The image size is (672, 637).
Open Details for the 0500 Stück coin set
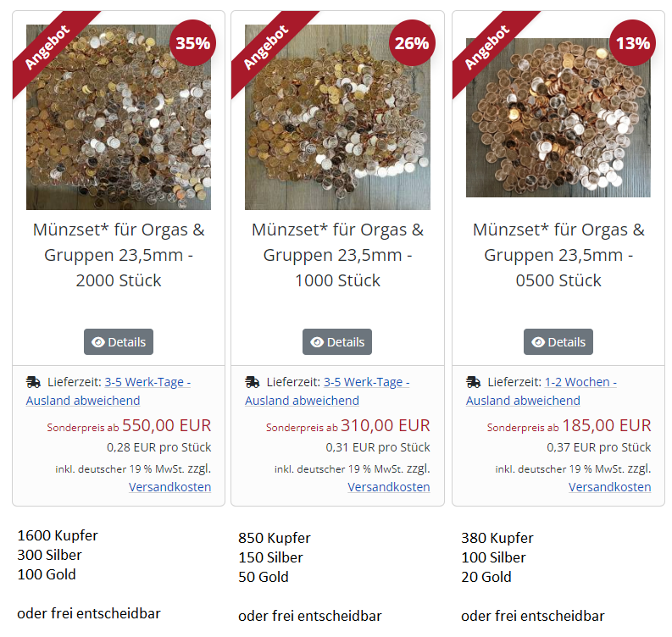(558, 342)
